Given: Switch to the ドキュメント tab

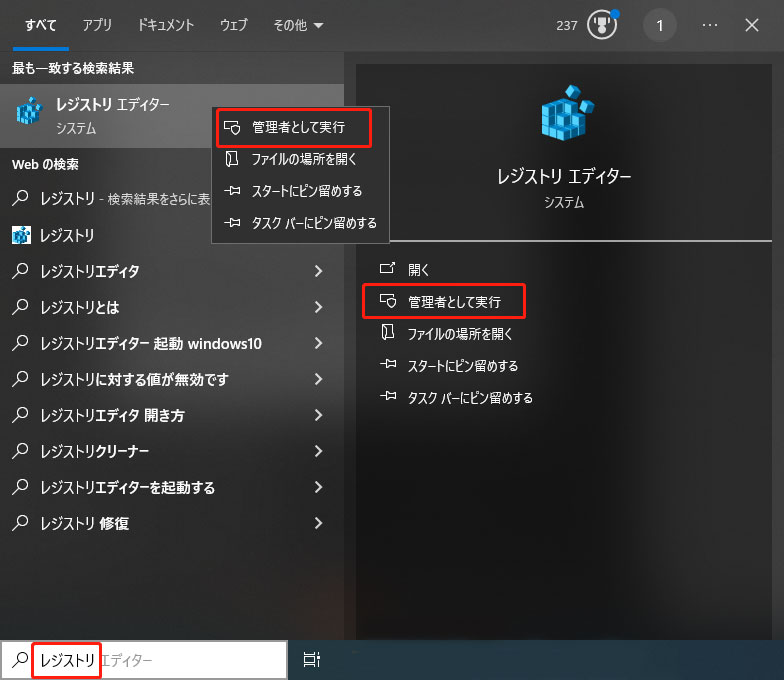Looking at the screenshot, I should click(166, 25).
